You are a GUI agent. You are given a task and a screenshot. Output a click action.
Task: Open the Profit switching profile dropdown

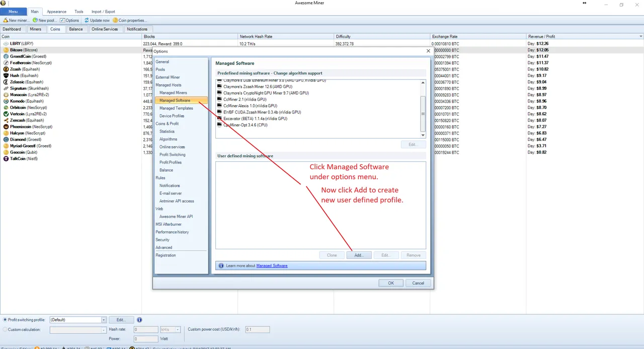104,320
